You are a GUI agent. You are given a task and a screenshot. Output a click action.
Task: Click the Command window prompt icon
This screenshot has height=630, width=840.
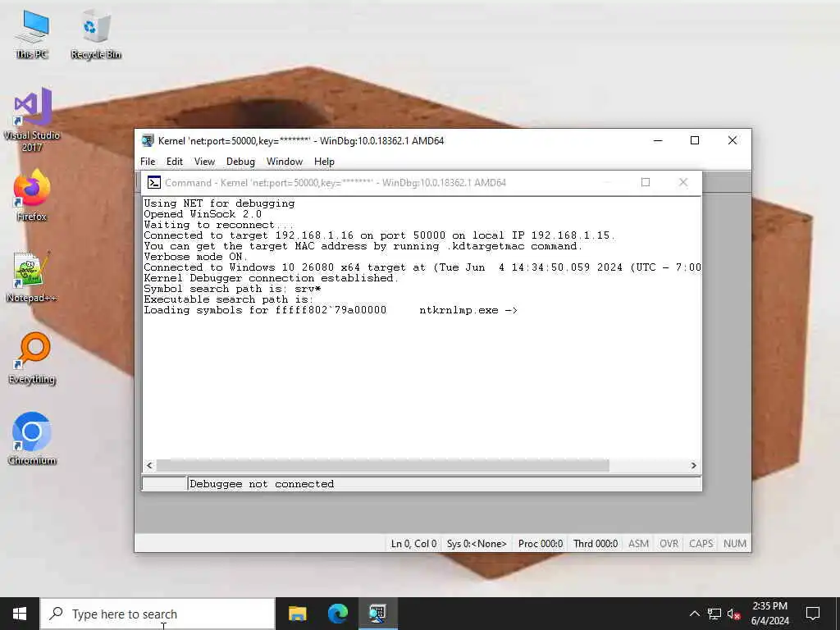click(x=153, y=183)
